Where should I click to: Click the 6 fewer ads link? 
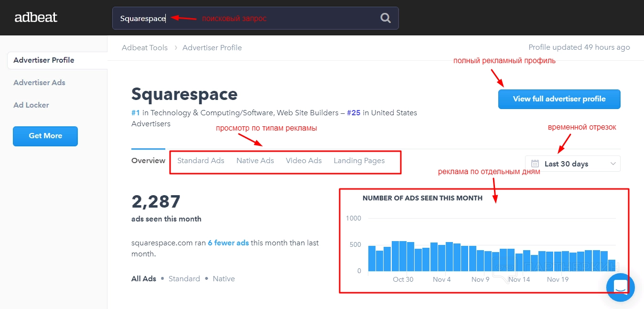[x=228, y=243]
